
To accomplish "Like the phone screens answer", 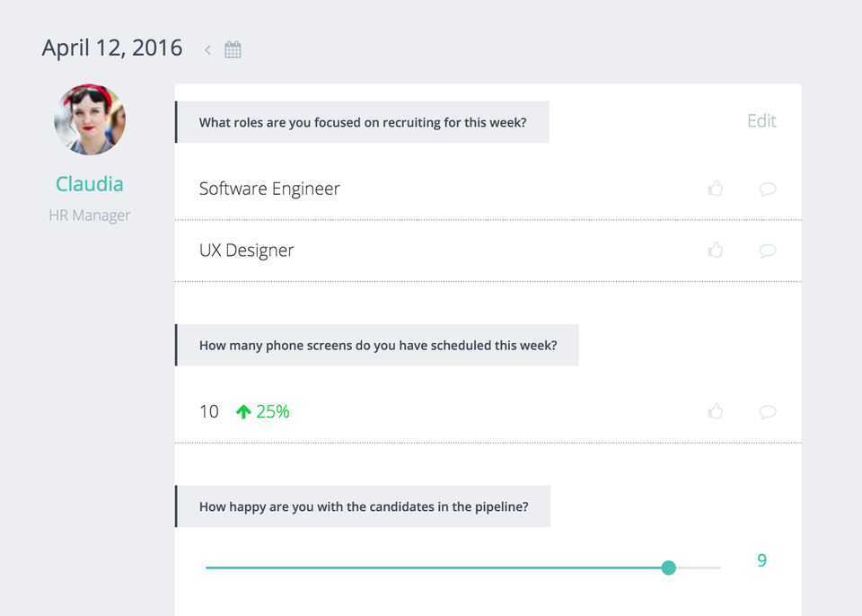I will (x=716, y=411).
